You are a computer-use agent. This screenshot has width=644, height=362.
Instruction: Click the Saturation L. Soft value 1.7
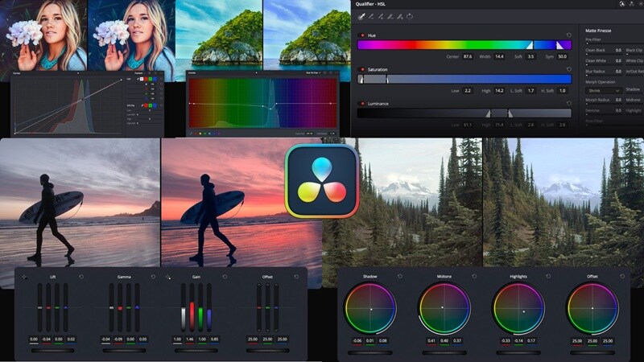coord(530,91)
